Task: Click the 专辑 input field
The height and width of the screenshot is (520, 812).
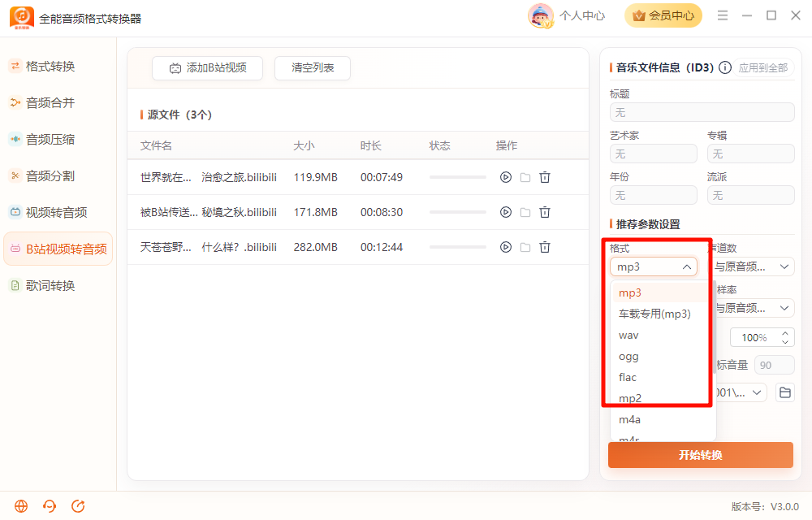Action: (x=751, y=154)
